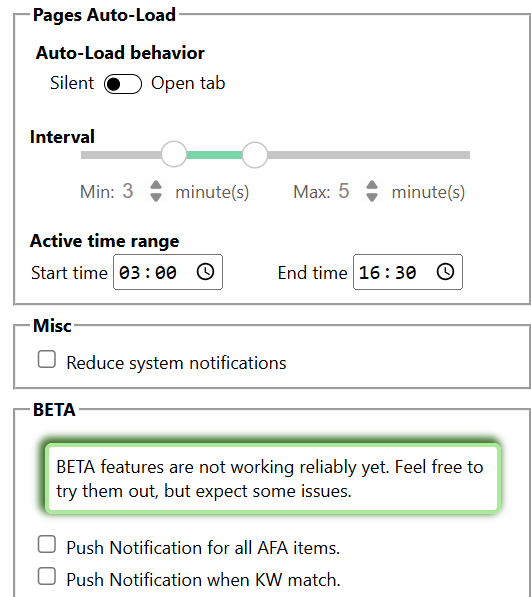Enable Reduce system notifications checkbox
531x597 pixels.
[47, 359]
